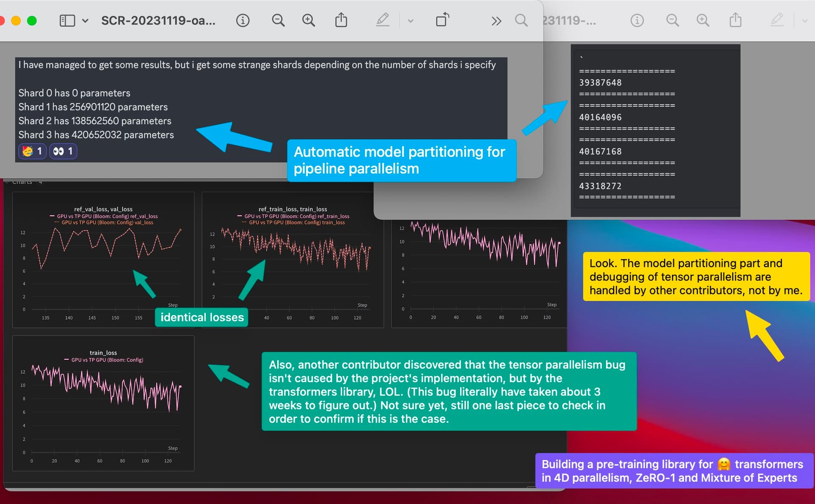The height and width of the screenshot is (504, 815).
Task: Toggle the eyes emoji reaction
Action: point(63,151)
